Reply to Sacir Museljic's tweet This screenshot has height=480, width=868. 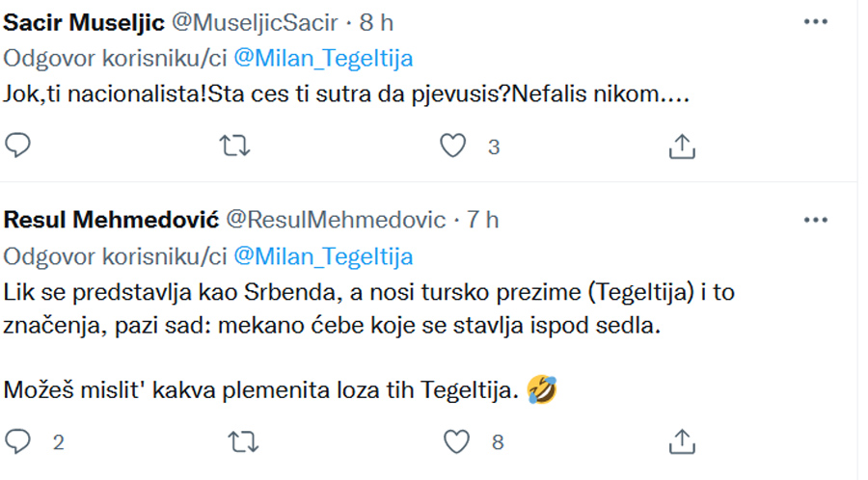tap(17, 146)
